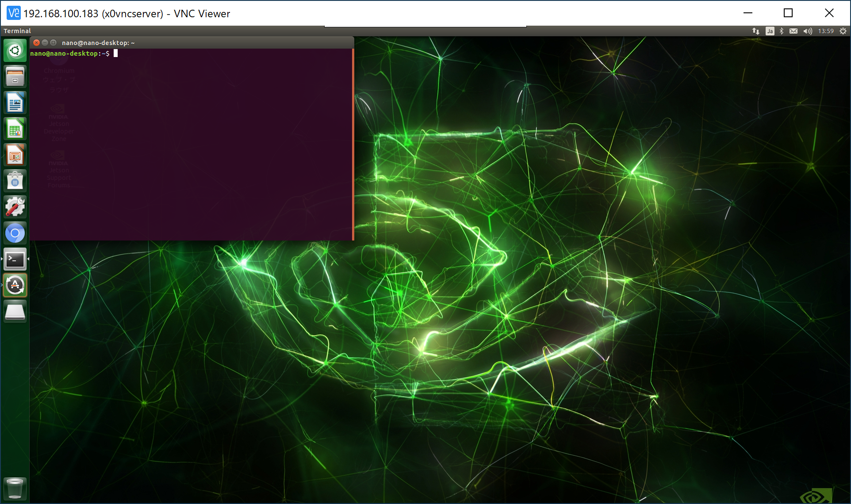Open the removable drive icon in launcher
851x504 pixels.
[15, 311]
